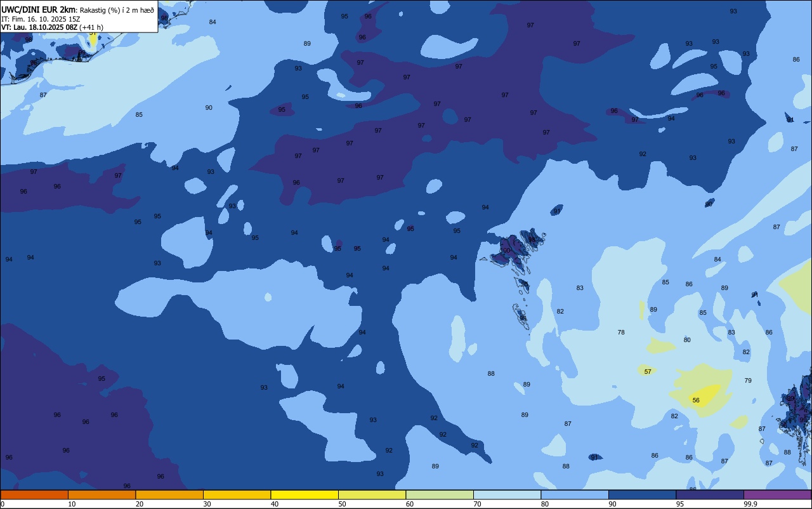Select the legend tick label "20"
This screenshot has width=812, height=509.
(x=140, y=504)
